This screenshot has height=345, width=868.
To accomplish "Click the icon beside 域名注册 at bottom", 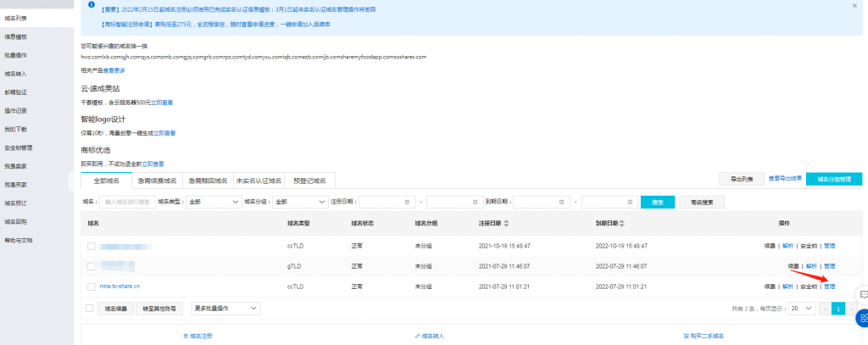I will pos(186,337).
